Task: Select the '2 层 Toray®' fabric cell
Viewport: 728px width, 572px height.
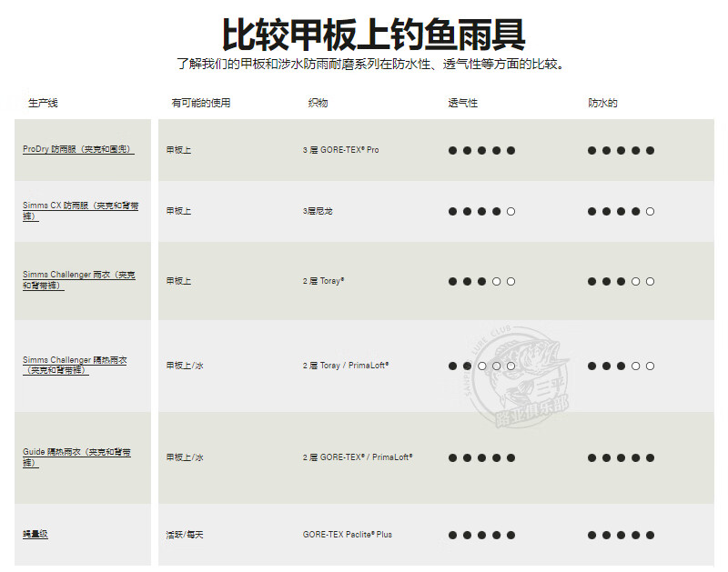Action: point(324,281)
